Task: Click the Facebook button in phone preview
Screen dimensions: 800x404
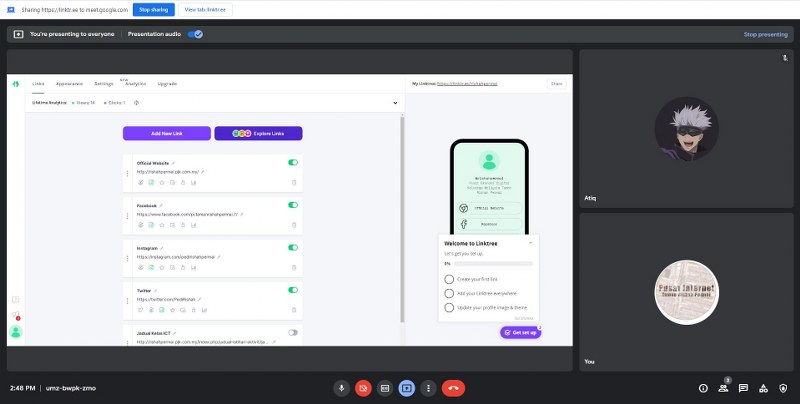Action: point(489,224)
